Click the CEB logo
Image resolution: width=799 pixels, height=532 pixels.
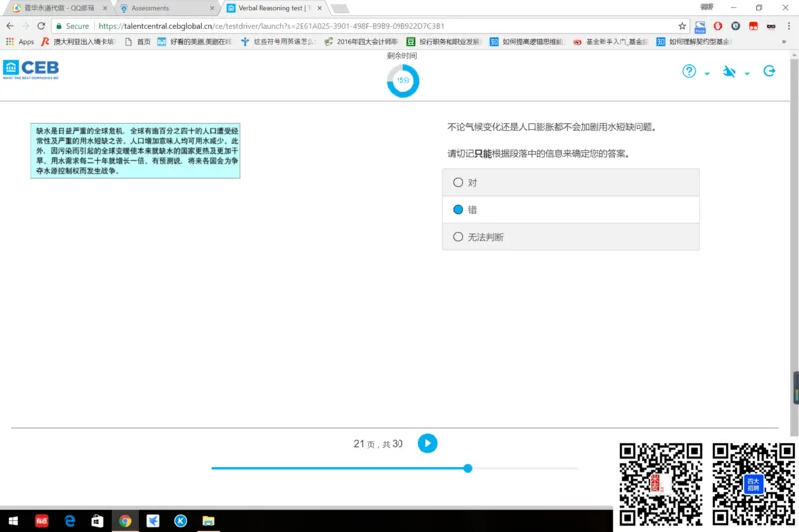(31, 69)
